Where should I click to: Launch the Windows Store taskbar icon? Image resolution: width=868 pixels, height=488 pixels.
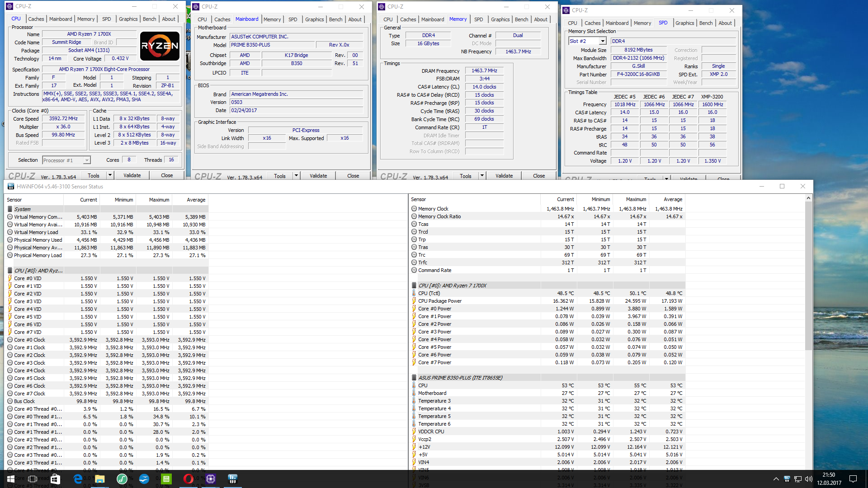[55, 479]
